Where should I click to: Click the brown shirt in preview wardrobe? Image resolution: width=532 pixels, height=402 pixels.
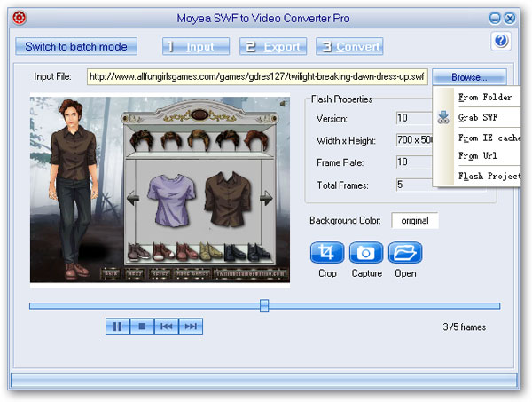click(228, 199)
